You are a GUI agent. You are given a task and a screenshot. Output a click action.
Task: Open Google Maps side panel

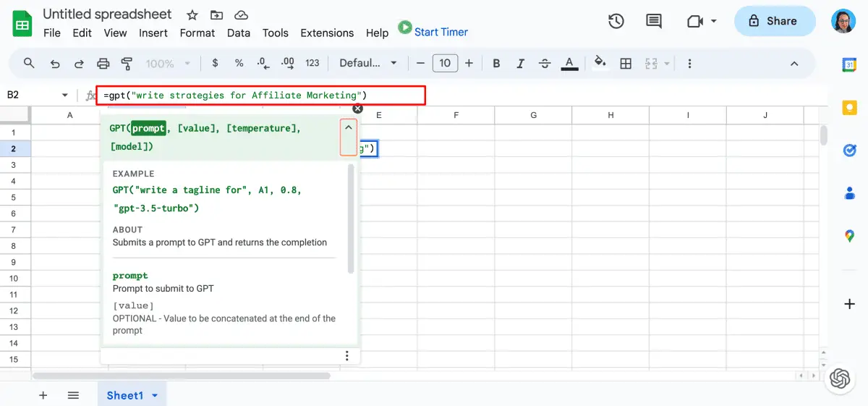click(849, 236)
